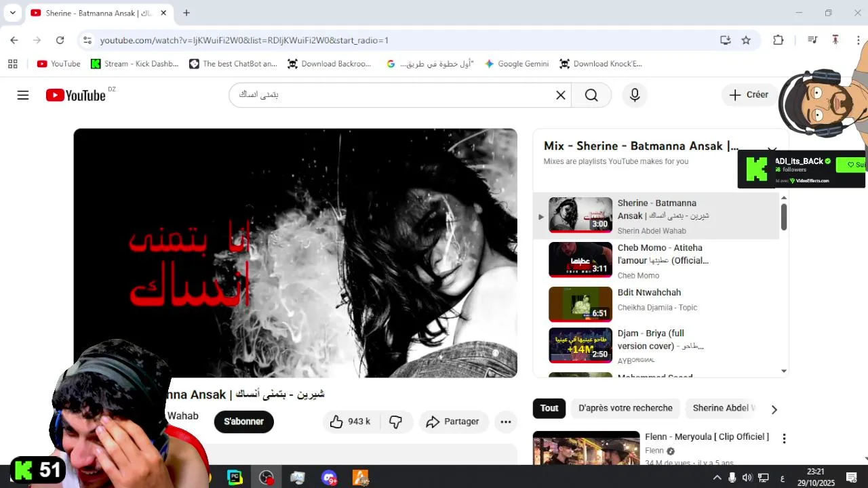
Task: Open more actions three-dot menu under video
Action: pos(506,422)
